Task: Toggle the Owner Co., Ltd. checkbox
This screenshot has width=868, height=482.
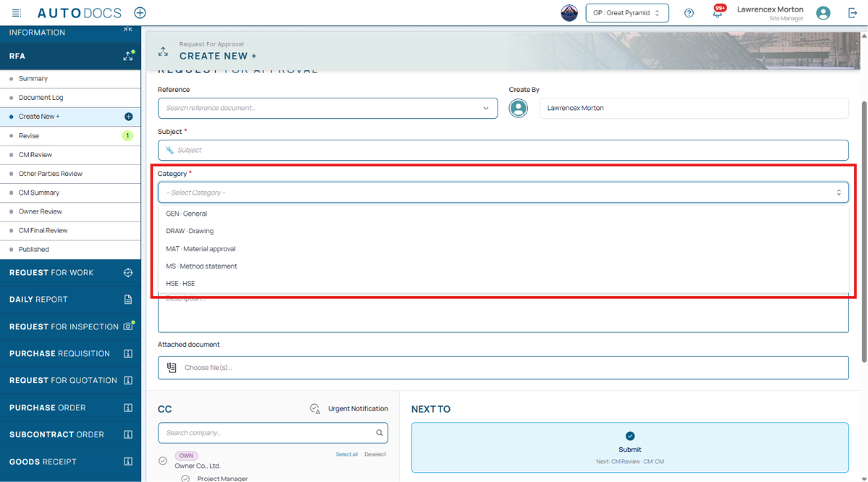Action: coord(163,460)
